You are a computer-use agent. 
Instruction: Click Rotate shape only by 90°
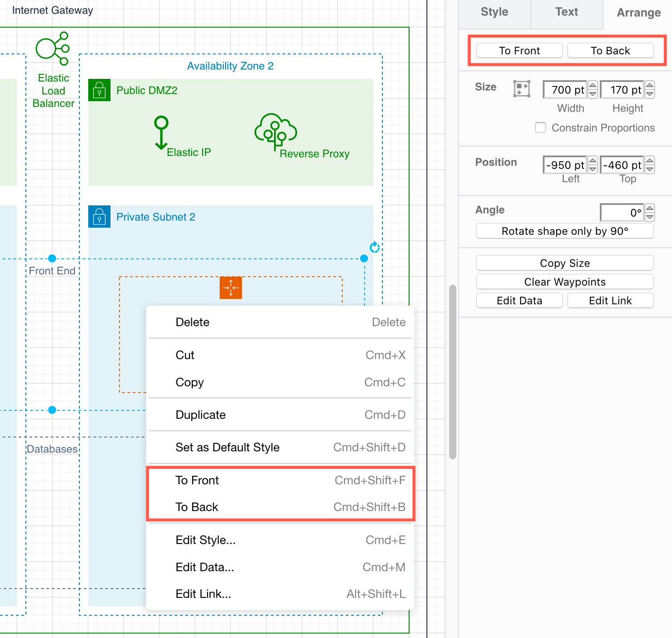[564, 231]
